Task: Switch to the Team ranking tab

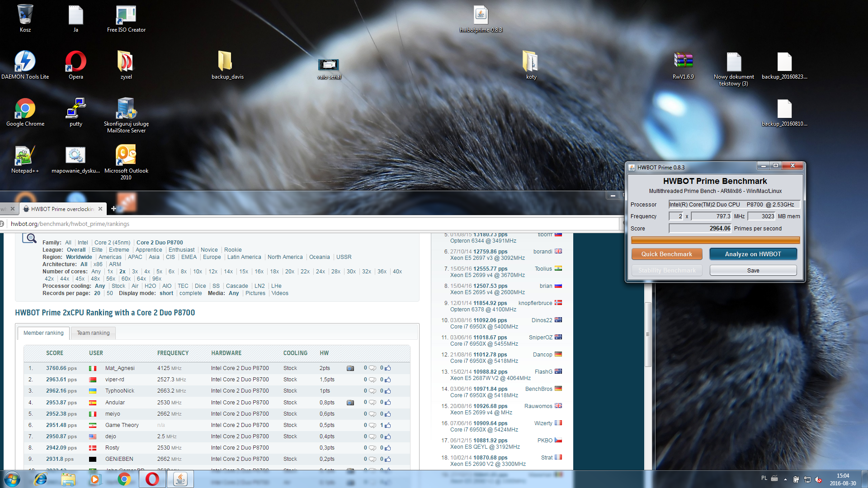Action: (x=93, y=333)
